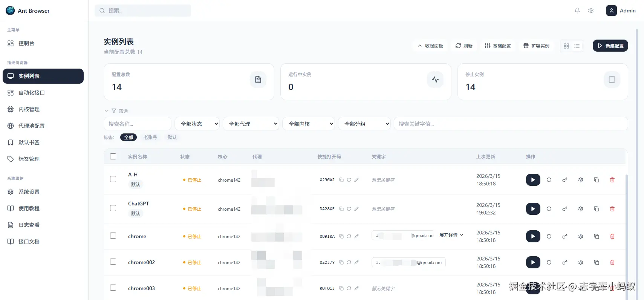Delete the A-H instance via trash icon

point(612,180)
